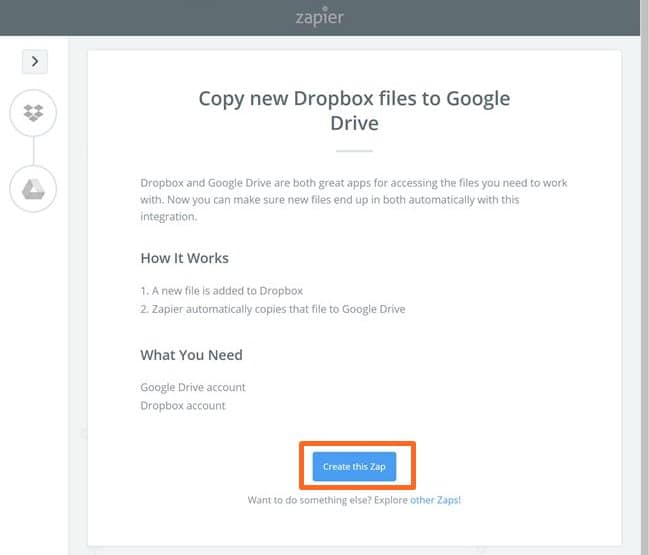Select the Google Drive action step icon
Viewport: 649px width, 555px height.
click(x=34, y=188)
